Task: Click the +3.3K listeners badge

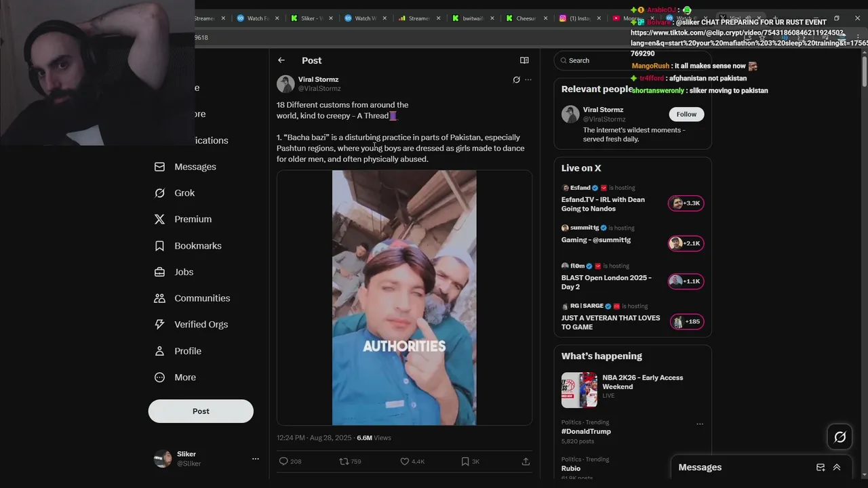Action: (x=686, y=203)
